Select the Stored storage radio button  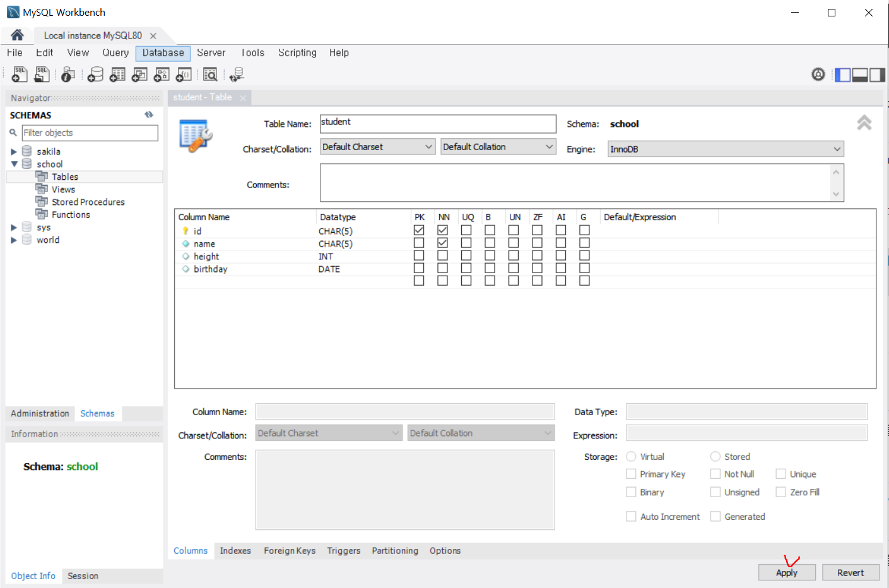[715, 456]
